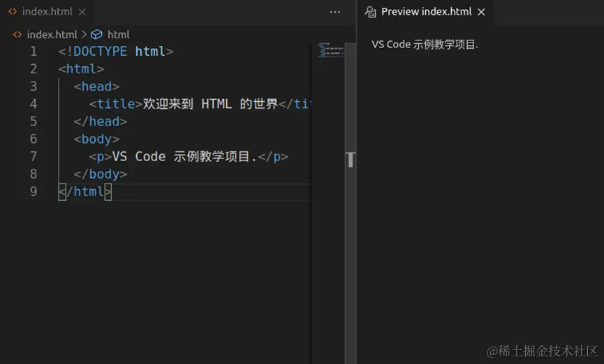Click line number 8 in the gutter

34,174
